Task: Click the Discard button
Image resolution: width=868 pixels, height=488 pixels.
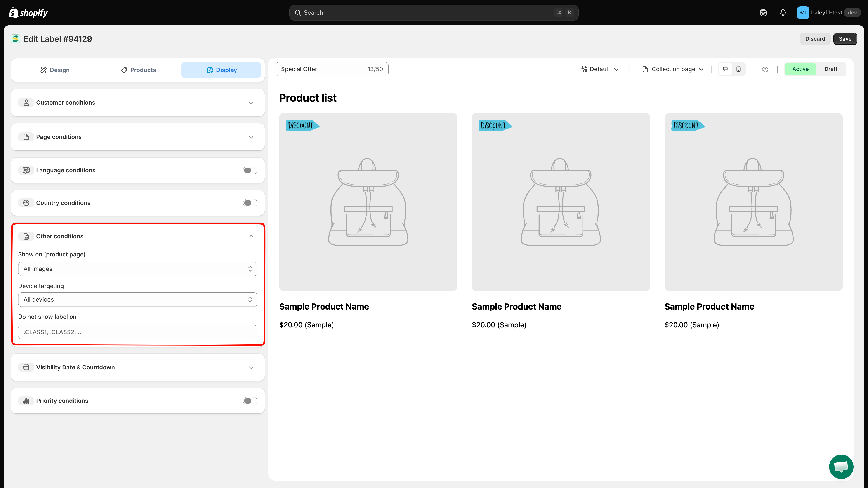Action: (815, 39)
